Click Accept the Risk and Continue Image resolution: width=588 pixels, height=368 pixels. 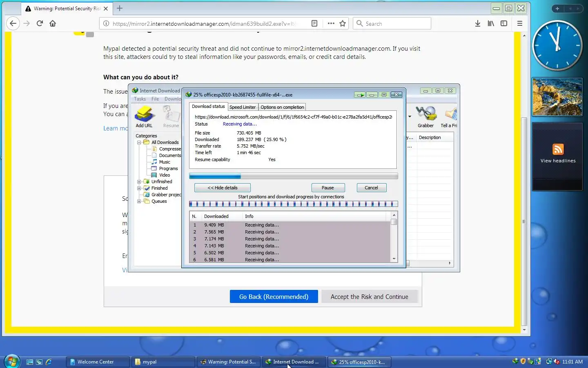coord(370,296)
